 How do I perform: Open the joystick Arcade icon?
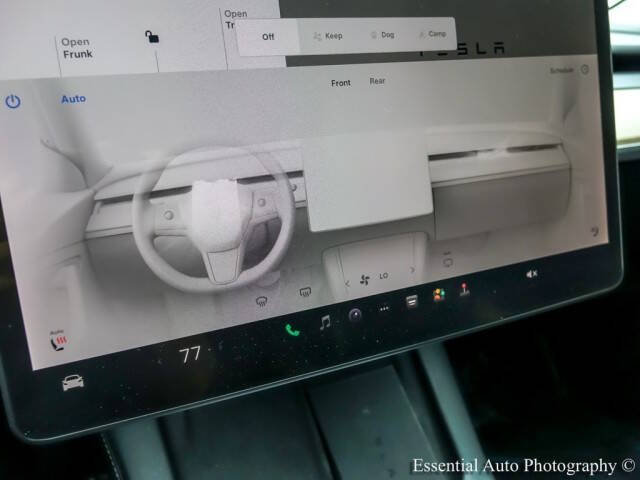[x=464, y=289]
